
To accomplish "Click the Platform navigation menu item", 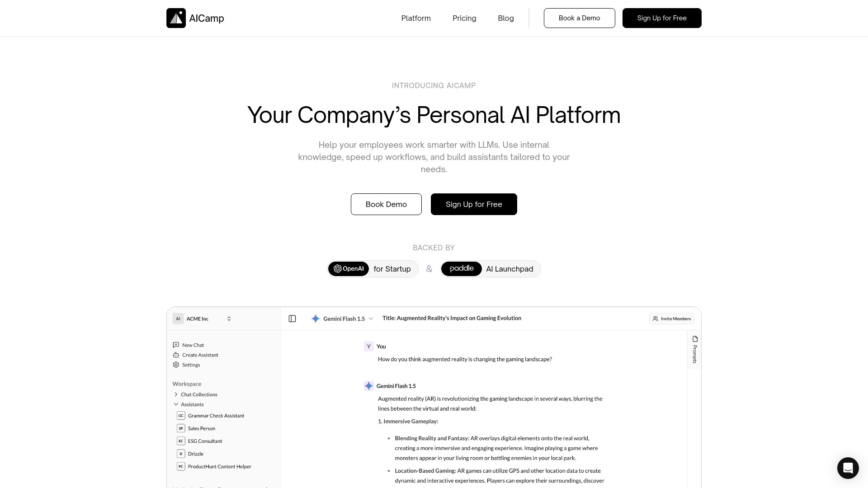I will 416,18.
